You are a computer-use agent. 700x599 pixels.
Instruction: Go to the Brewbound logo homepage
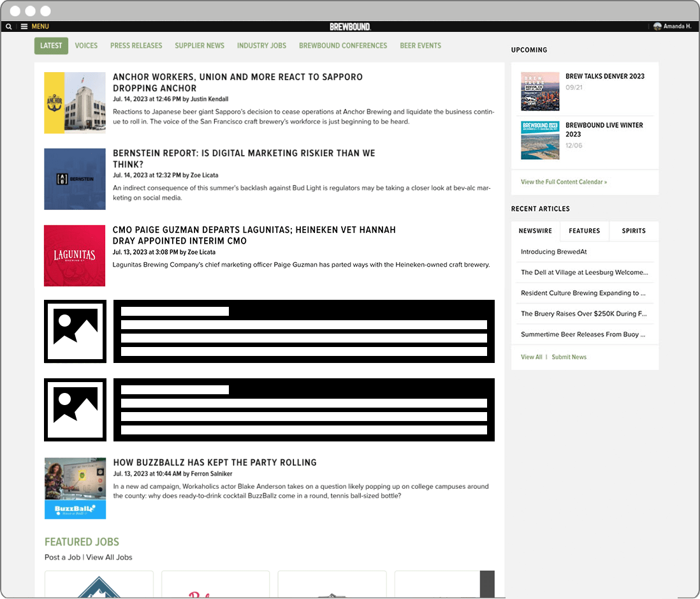click(350, 26)
